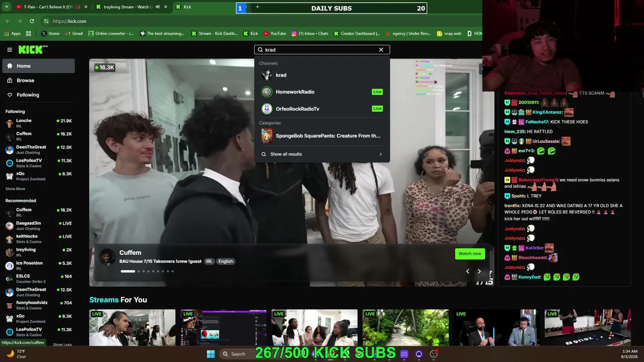Screen dimensions: 644x362
Task: Go to the next featured stream
Action: (x=479, y=271)
